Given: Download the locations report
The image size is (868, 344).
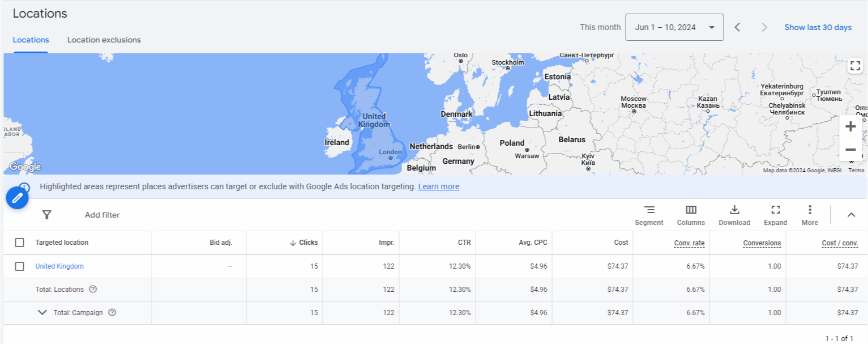Looking at the screenshot, I should point(734,215).
